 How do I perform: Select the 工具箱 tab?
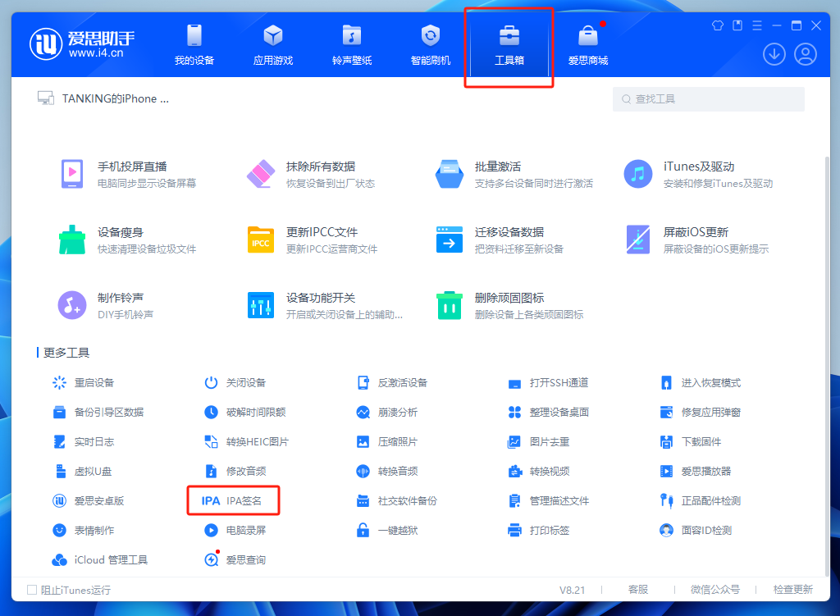tap(509, 45)
